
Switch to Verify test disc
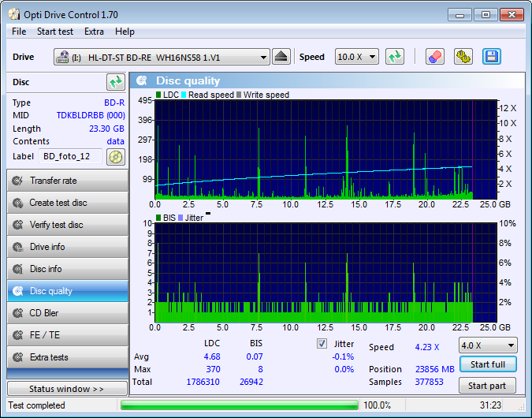[x=68, y=225]
